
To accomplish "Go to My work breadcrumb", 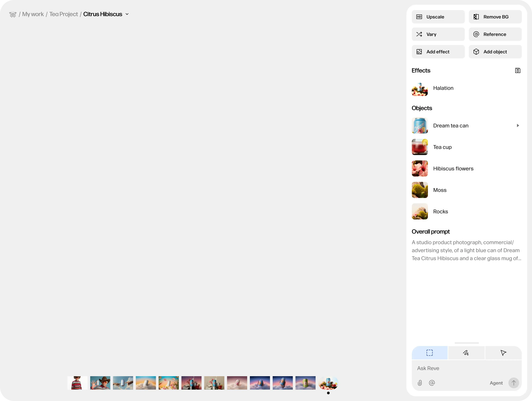I will [x=33, y=14].
